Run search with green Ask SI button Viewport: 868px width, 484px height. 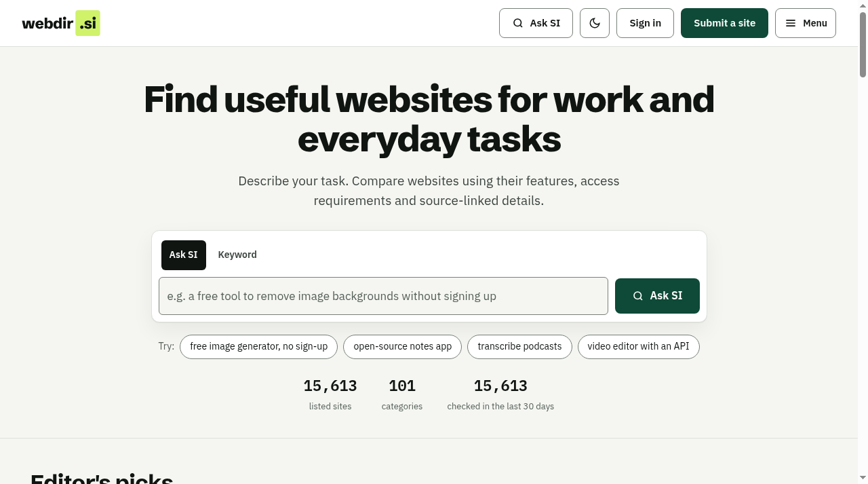coord(657,296)
